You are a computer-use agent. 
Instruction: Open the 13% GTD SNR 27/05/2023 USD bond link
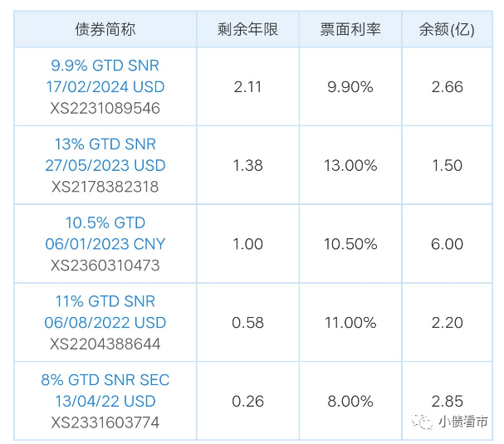(x=105, y=154)
